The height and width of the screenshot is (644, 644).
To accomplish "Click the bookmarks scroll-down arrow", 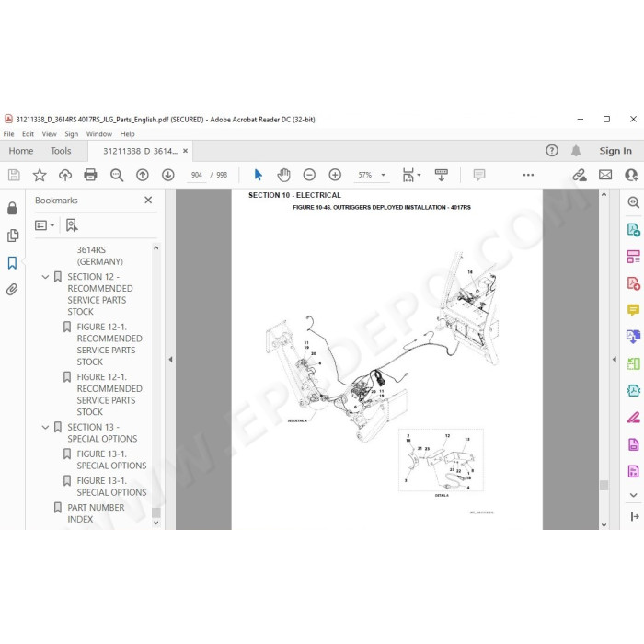I will 155,523.
